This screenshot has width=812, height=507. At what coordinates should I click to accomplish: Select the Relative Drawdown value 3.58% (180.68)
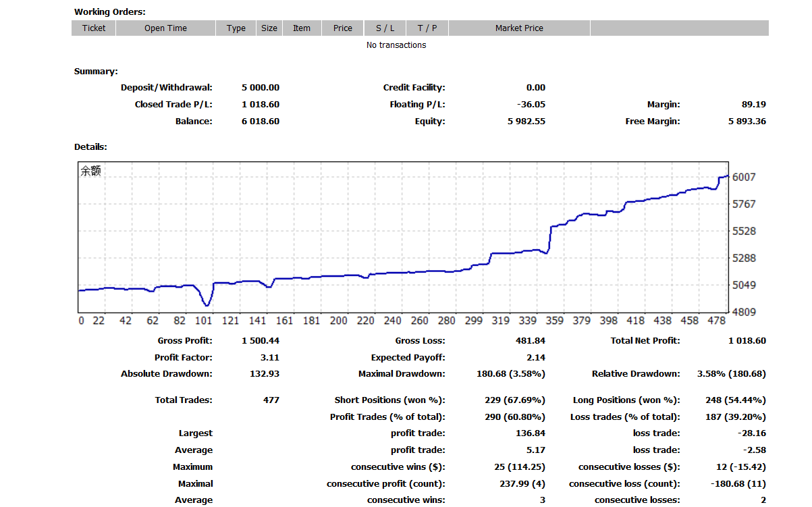[732, 373]
